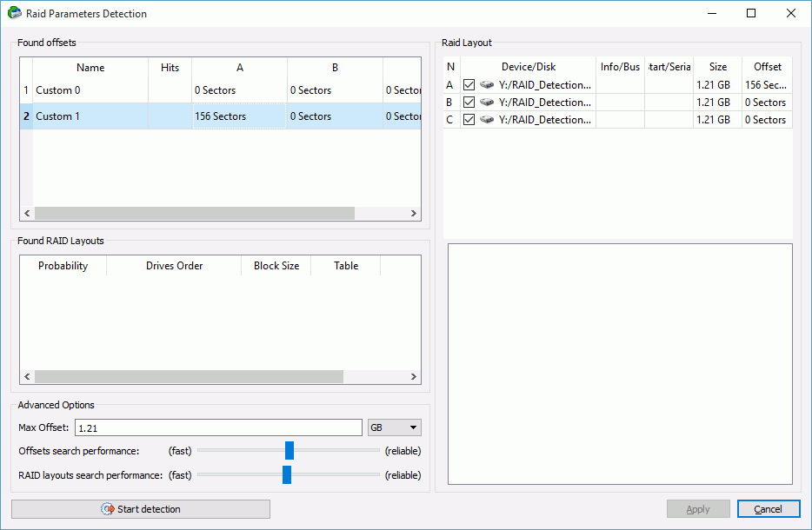This screenshot has width=812, height=530.
Task: Click the disk icon for device B
Action: coord(487,103)
